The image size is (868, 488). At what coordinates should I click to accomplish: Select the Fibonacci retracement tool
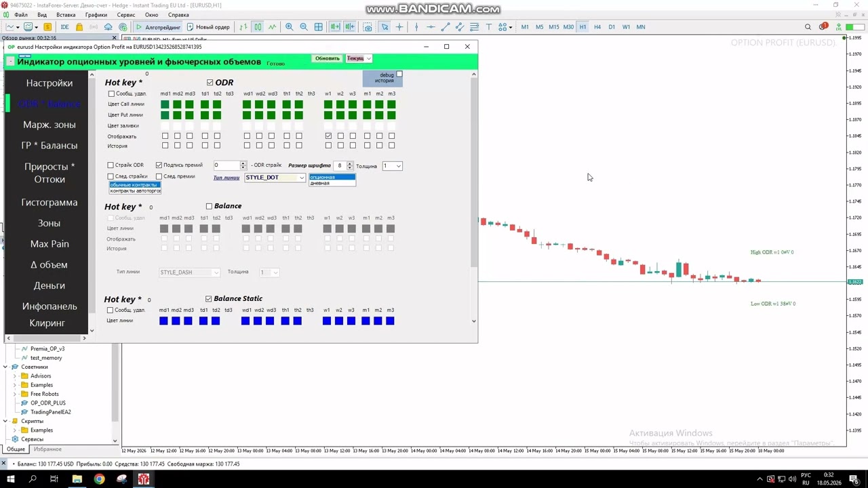click(x=474, y=27)
